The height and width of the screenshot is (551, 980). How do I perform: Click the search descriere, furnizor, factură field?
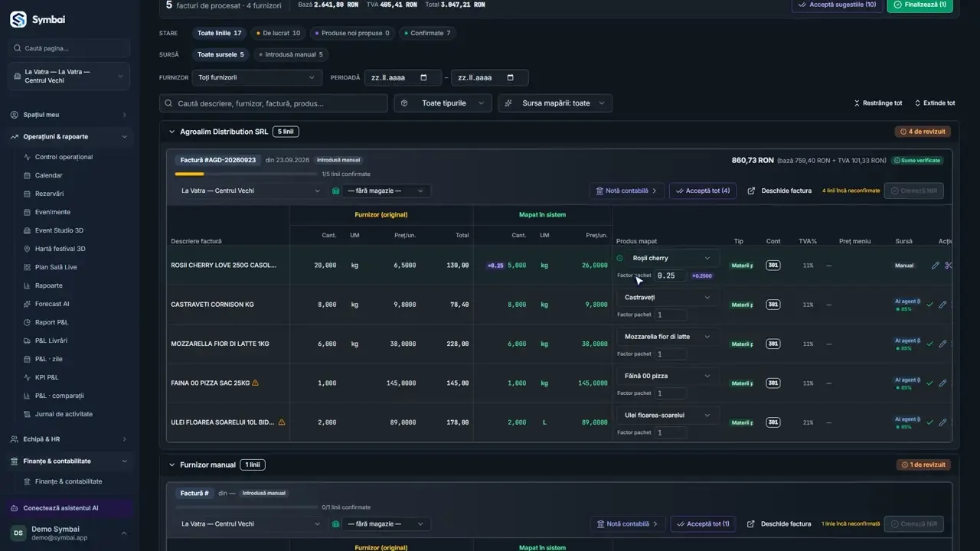tap(274, 103)
